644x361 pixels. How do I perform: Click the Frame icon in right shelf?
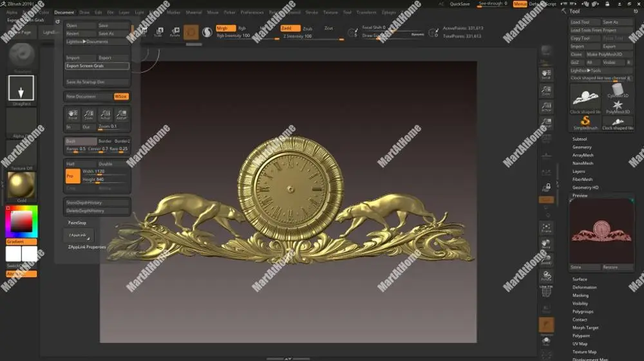546,228
